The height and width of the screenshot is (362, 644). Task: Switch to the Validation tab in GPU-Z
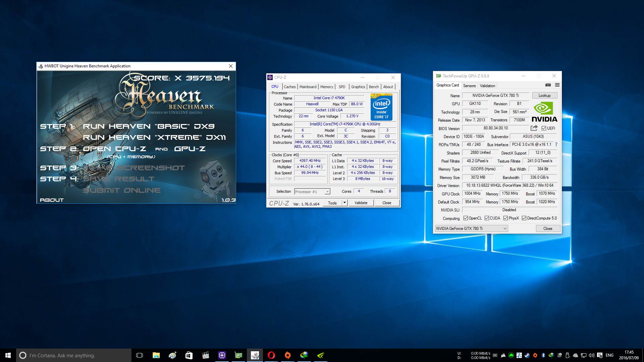pyautogui.click(x=487, y=86)
